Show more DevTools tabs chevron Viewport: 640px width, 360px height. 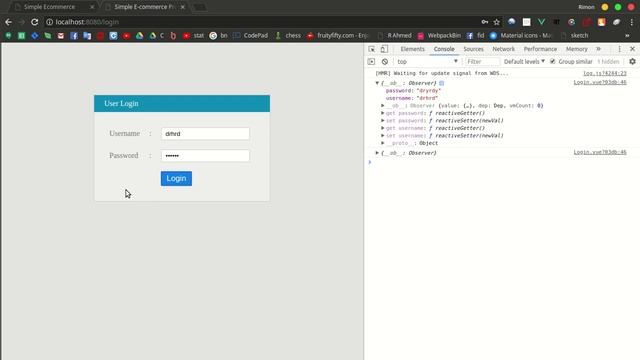pyautogui.click(x=598, y=49)
